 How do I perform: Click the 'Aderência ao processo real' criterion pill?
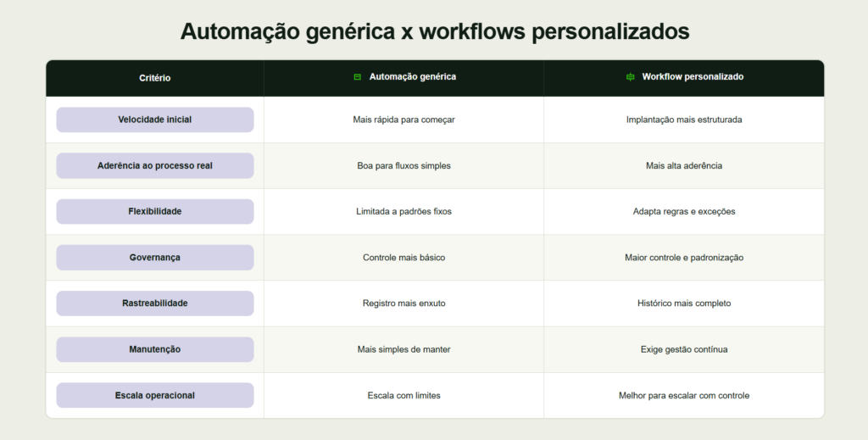tap(155, 165)
